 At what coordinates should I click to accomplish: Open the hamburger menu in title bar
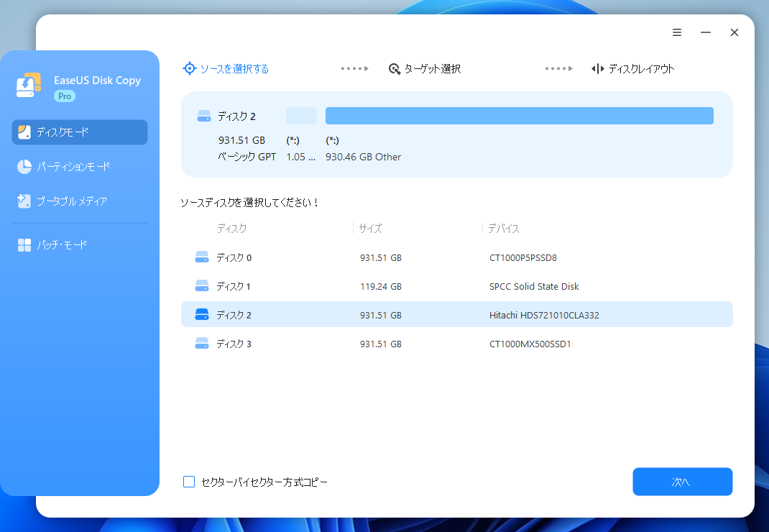pyautogui.click(x=677, y=32)
